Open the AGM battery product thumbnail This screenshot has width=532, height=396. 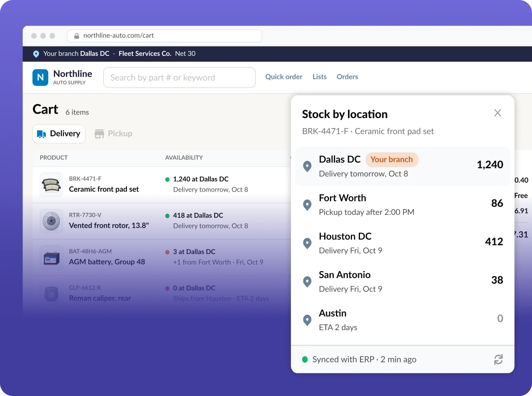51,257
